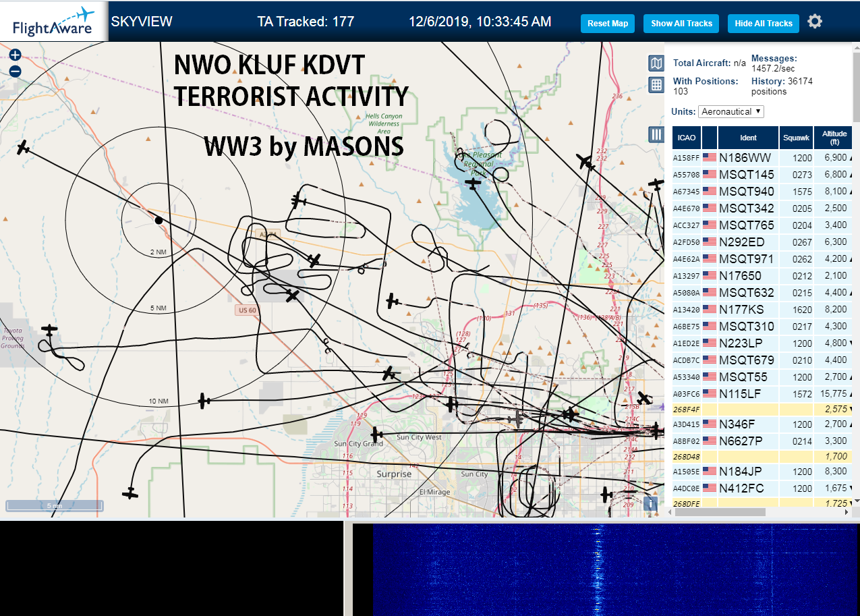The width and height of the screenshot is (860, 616).
Task: Click the US flag next to N412FC
Action: pyautogui.click(x=709, y=488)
